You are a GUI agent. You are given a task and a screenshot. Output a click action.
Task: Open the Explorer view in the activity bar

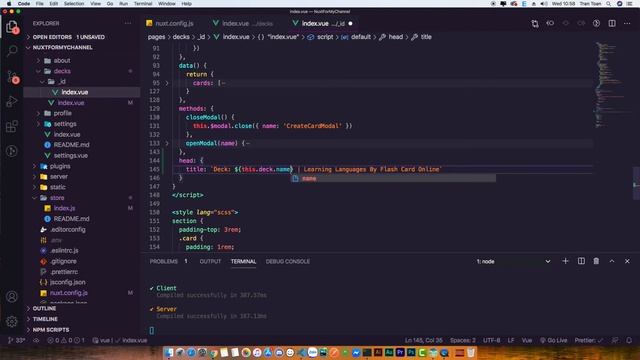[x=12, y=27]
